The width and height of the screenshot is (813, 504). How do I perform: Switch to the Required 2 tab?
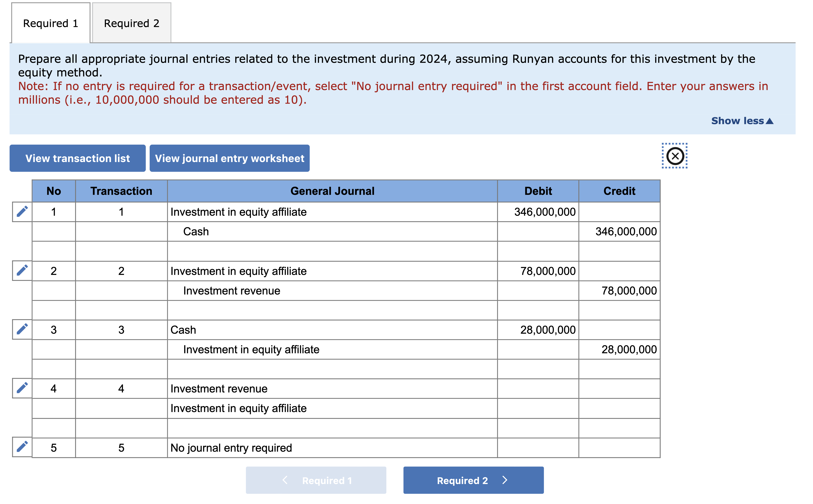click(x=132, y=23)
